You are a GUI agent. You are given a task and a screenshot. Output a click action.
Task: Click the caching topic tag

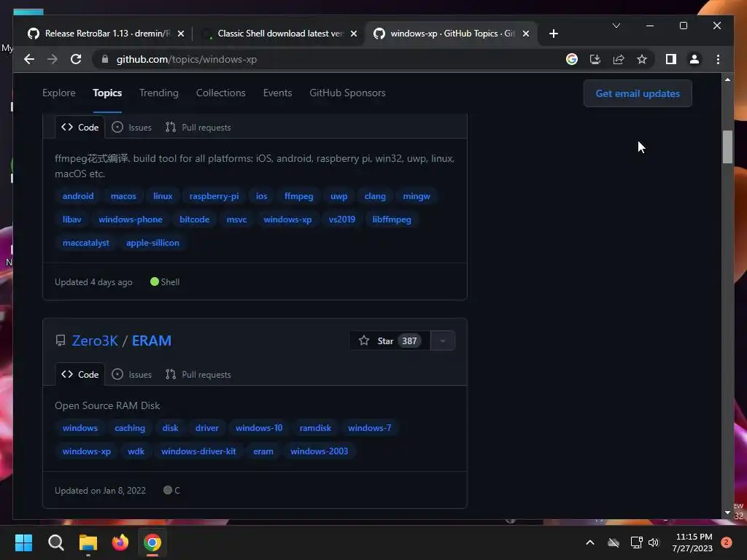(x=130, y=428)
